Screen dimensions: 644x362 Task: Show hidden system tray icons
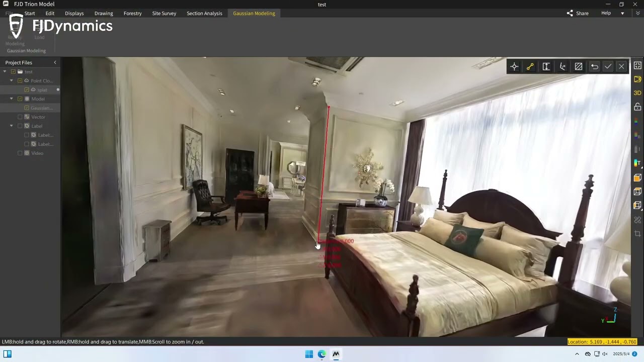[577, 354]
